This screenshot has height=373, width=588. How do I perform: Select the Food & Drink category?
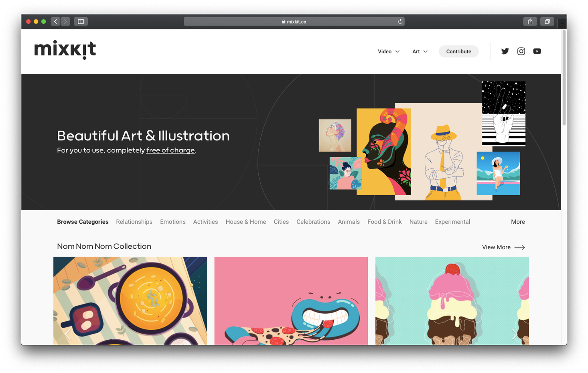point(384,222)
